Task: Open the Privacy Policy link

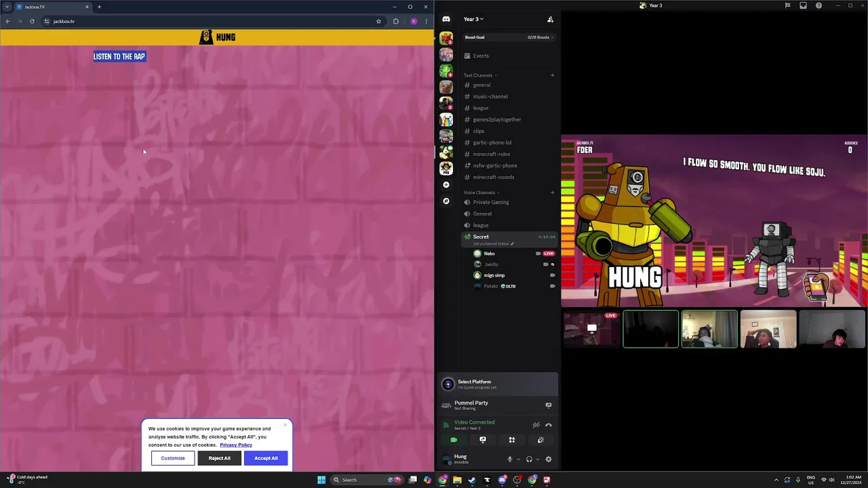Action: coord(236,445)
